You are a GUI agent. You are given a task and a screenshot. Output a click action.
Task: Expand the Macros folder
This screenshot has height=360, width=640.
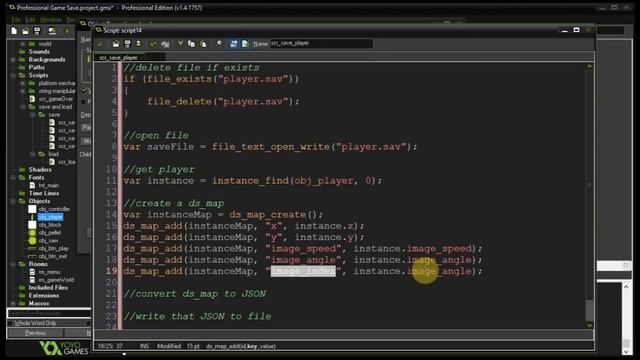click(x=13, y=303)
